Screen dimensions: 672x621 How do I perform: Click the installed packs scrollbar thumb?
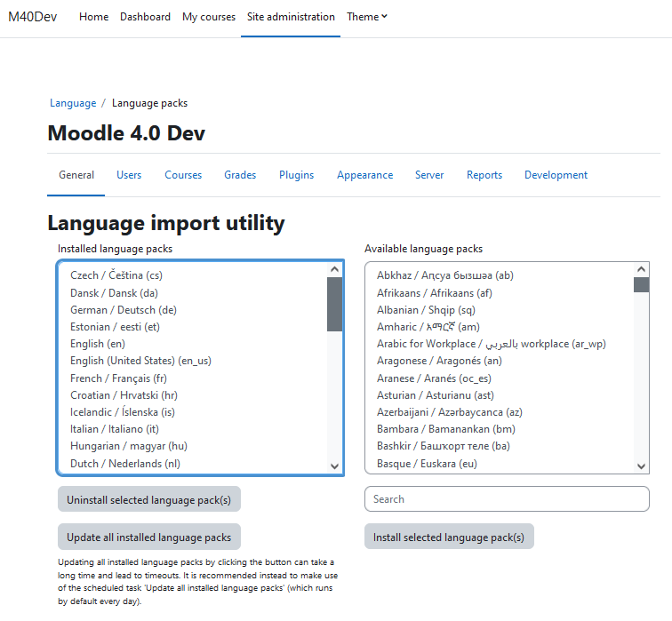[x=335, y=305]
